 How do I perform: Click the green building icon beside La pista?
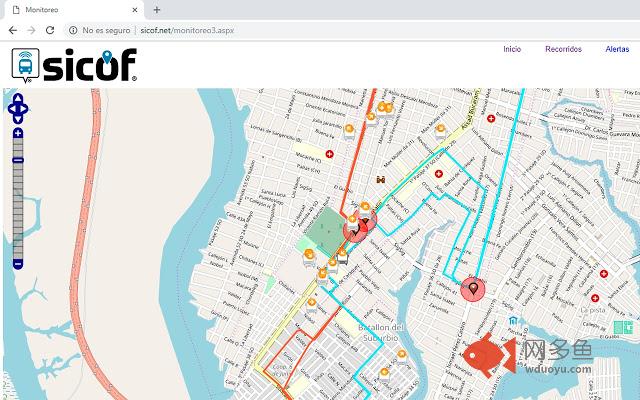623,327
